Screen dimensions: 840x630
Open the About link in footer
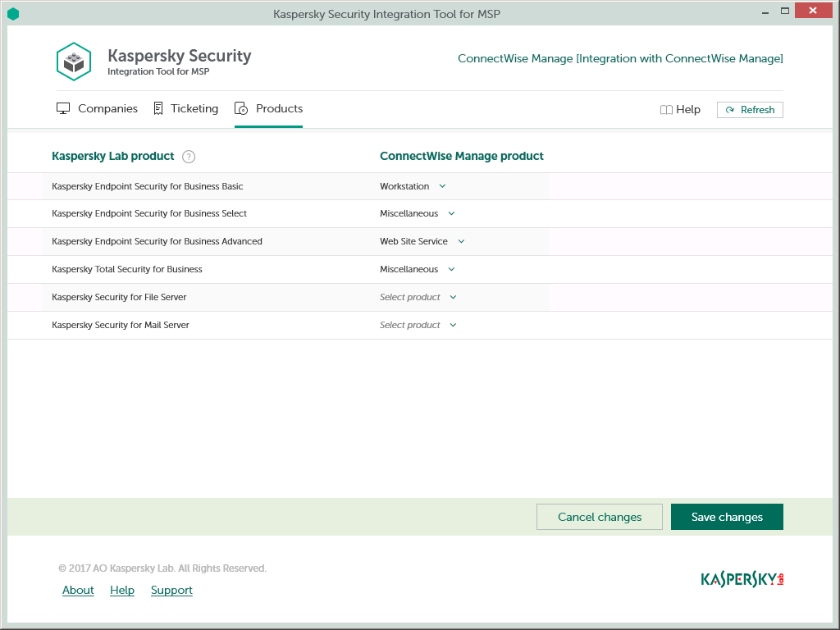78,590
